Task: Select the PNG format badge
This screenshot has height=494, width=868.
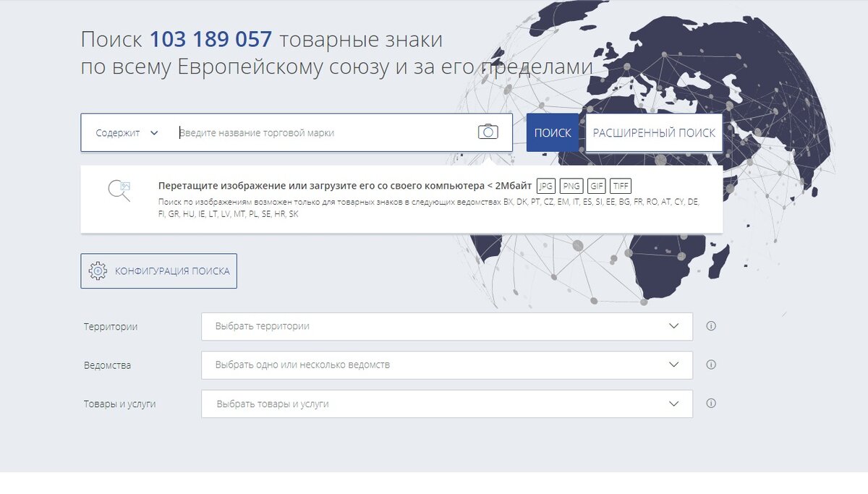Action: coord(570,185)
